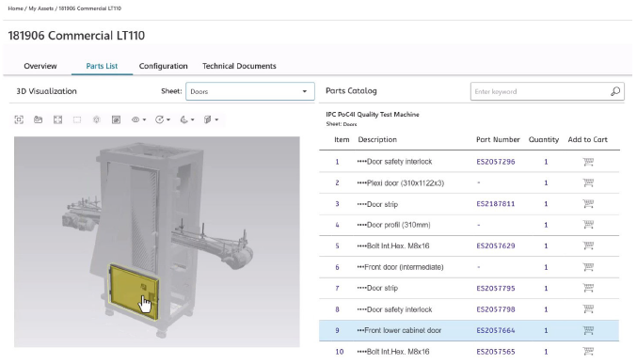
Task: Click the camera snapshot icon in 3D toolbar
Action: coord(39,119)
